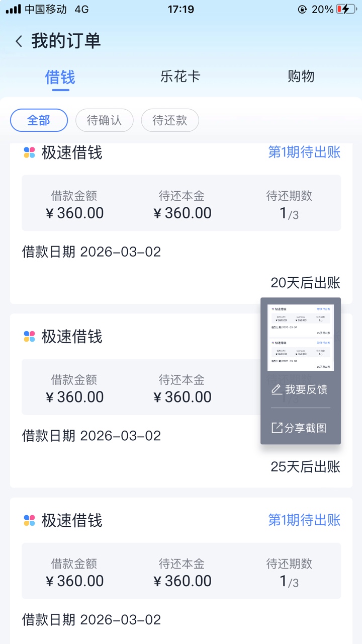The image size is (362, 644).
Task: Tap the pencil icon for 我要反馈
Action: [277, 389]
